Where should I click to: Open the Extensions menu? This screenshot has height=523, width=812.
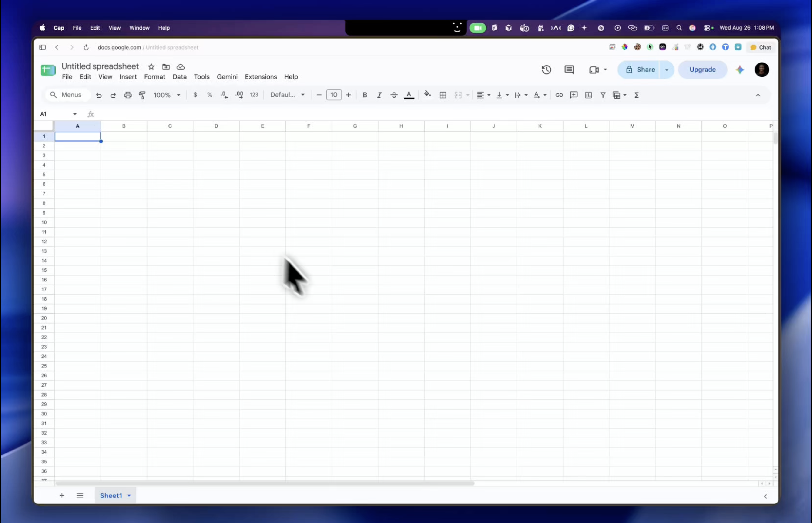pyautogui.click(x=261, y=77)
